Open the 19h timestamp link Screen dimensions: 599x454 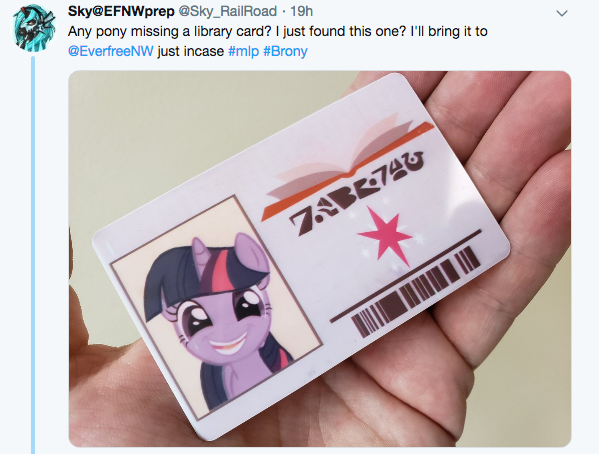click(301, 11)
